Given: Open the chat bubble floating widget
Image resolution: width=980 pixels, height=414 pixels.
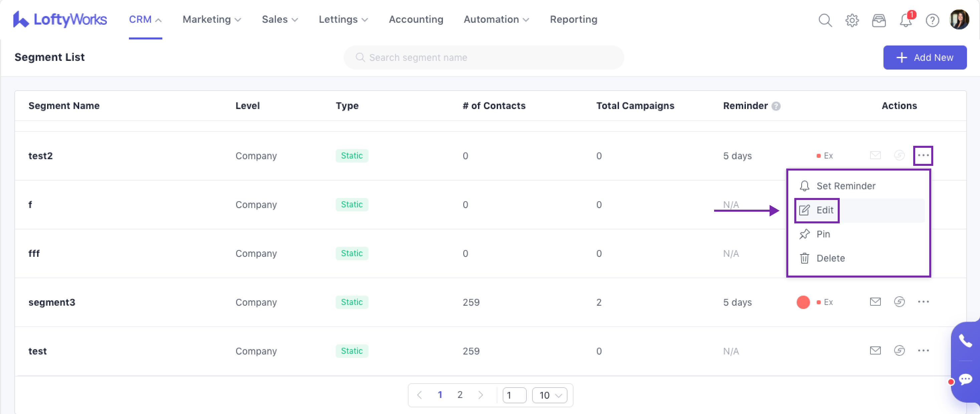Looking at the screenshot, I should pos(965,379).
